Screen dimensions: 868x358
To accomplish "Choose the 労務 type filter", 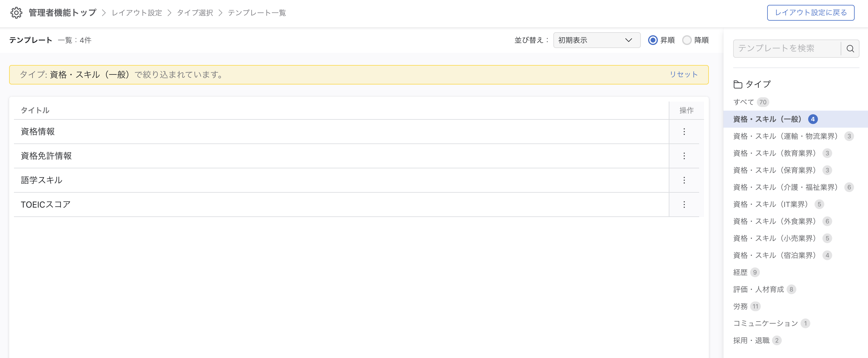I will pyautogui.click(x=740, y=306).
